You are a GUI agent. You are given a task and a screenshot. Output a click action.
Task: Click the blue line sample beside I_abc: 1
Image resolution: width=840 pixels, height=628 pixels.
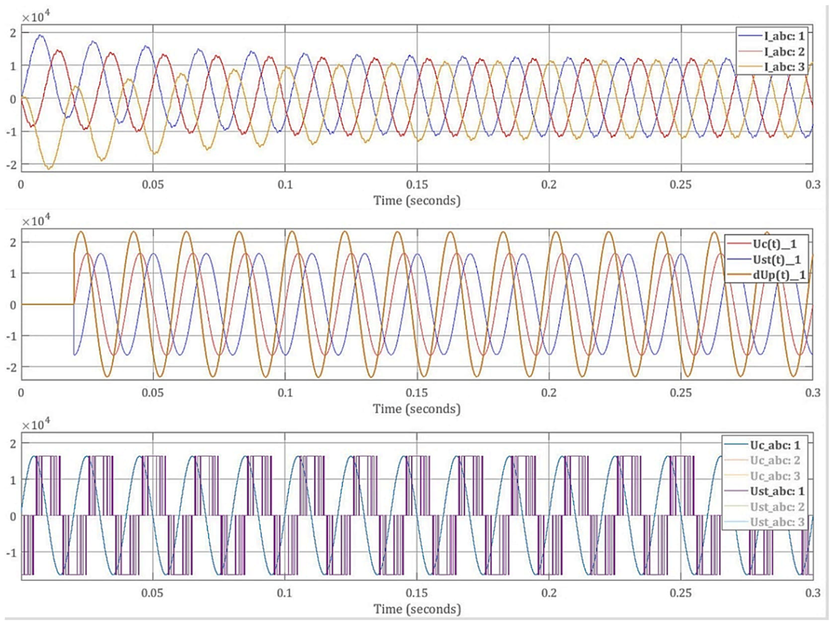point(750,36)
